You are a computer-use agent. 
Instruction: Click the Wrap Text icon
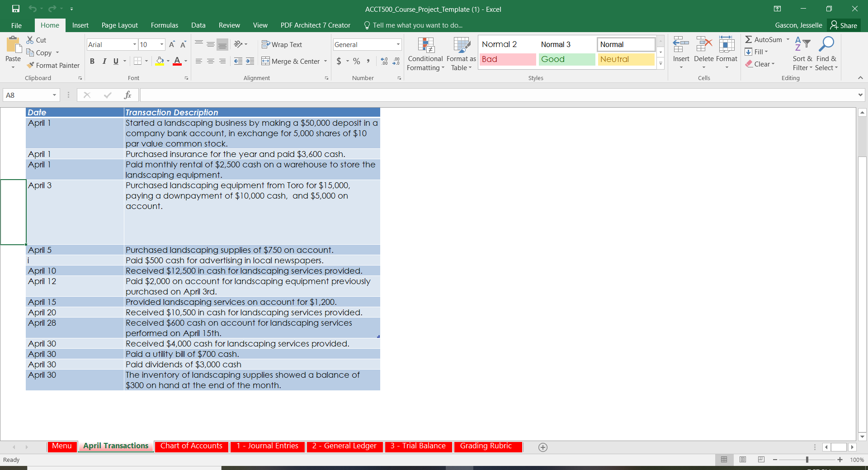(282, 44)
